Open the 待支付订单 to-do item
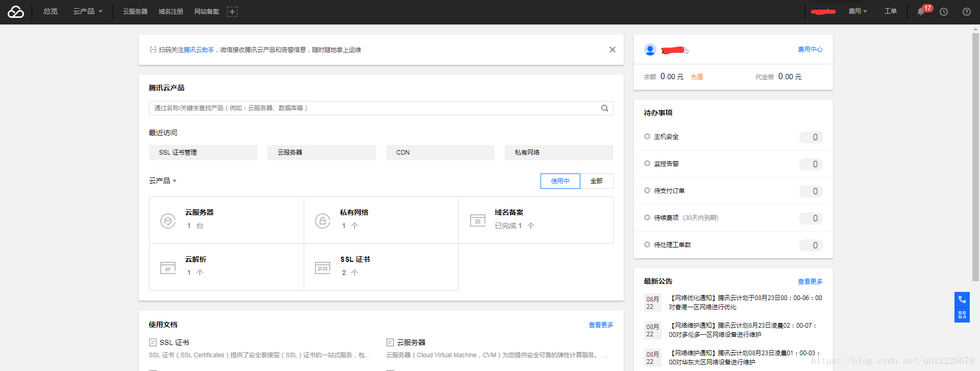The image size is (980, 371). pyautogui.click(x=733, y=191)
